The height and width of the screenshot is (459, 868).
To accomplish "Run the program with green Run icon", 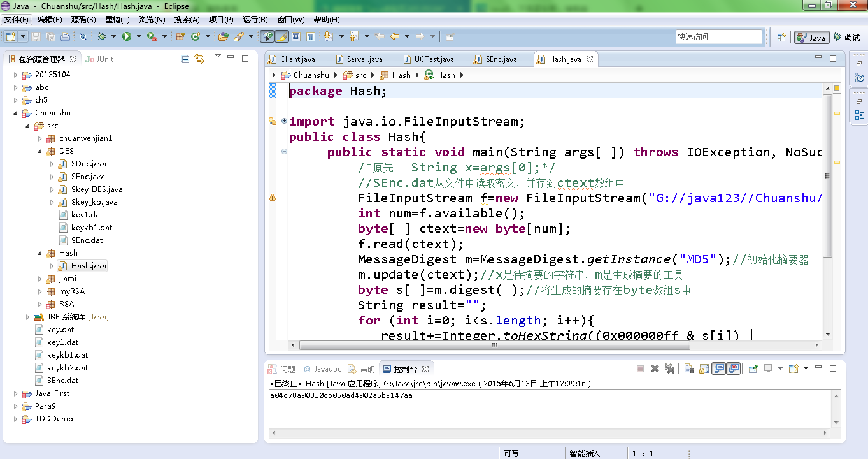I will coord(126,36).
